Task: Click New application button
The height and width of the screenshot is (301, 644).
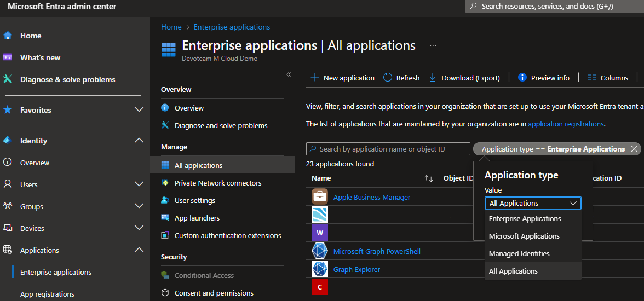Action: [x=342, y=78]
